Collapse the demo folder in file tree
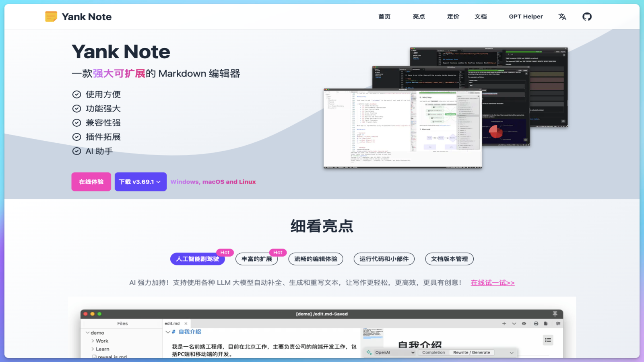 [87, 333]
